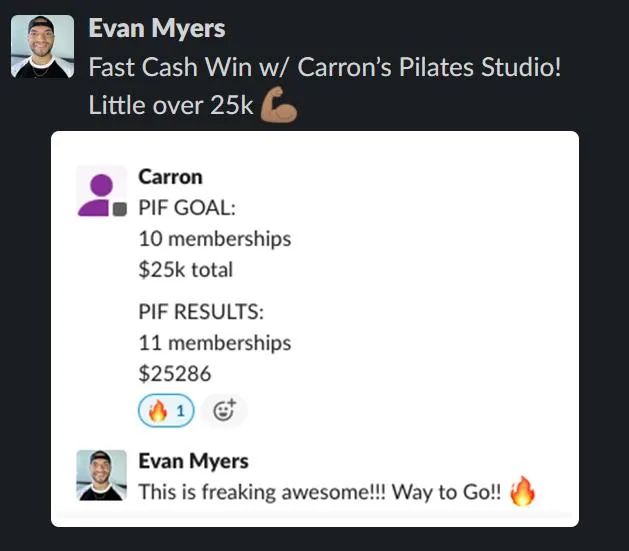The image size is (629, 551).
Task: Click the Evan Myers name in header
Action: click(x=157, y=29)
